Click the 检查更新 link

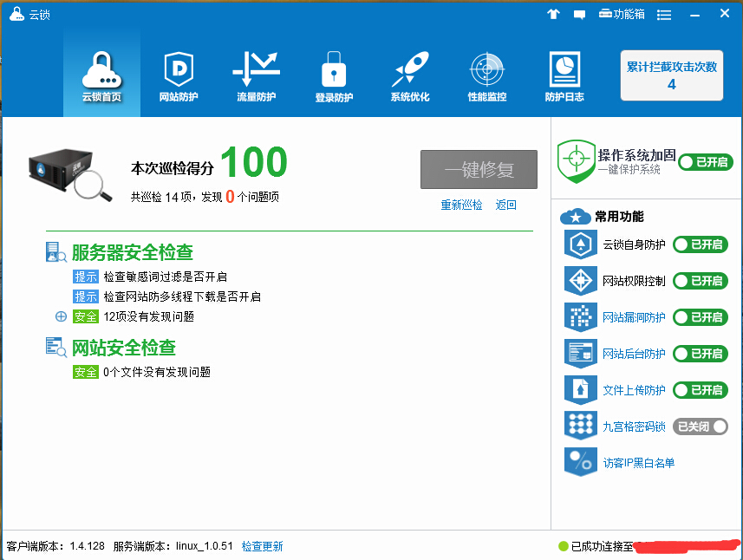[x=262, y=546]
